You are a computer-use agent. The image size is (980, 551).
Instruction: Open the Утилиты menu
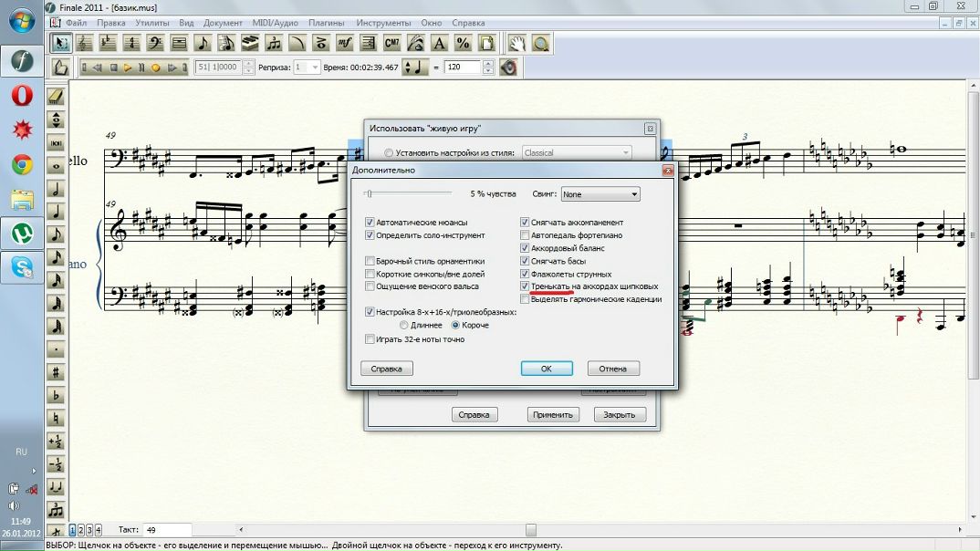pyautogui.click(x=151, y=22)
